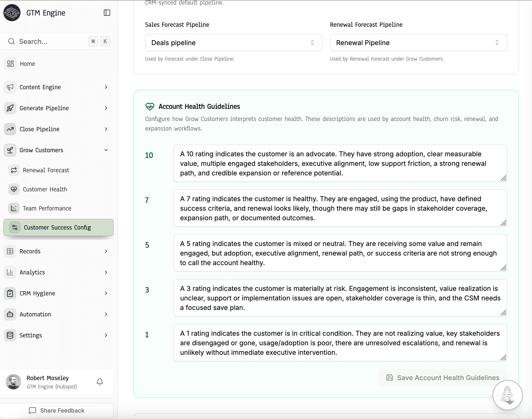
Task: Expand Settings with its chevron
Action: point(106,335)
